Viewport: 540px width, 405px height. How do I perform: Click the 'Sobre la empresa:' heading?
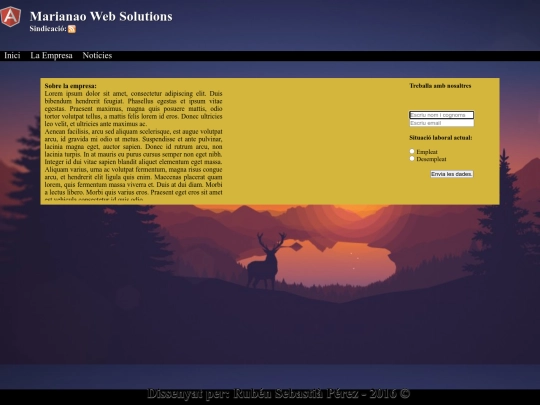71,86
